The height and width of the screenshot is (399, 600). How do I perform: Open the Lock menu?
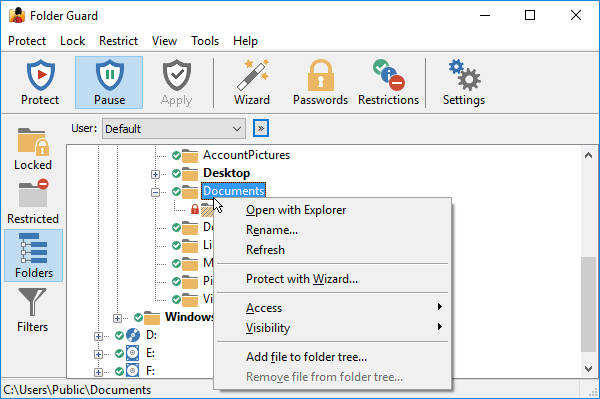pos(72,41)
